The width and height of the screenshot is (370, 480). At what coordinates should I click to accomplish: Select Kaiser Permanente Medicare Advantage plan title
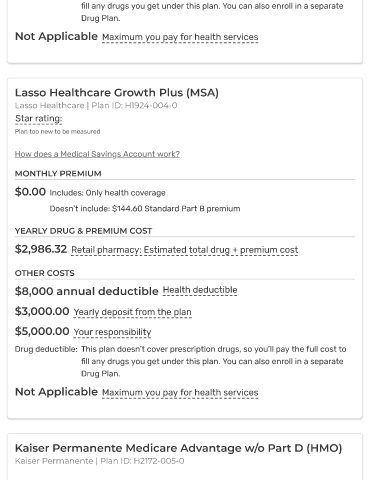179,448
